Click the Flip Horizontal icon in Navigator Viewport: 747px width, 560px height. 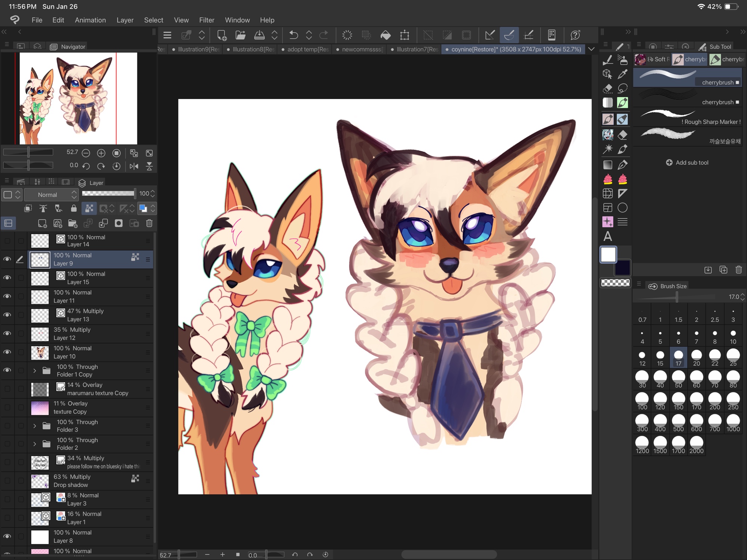134,166
